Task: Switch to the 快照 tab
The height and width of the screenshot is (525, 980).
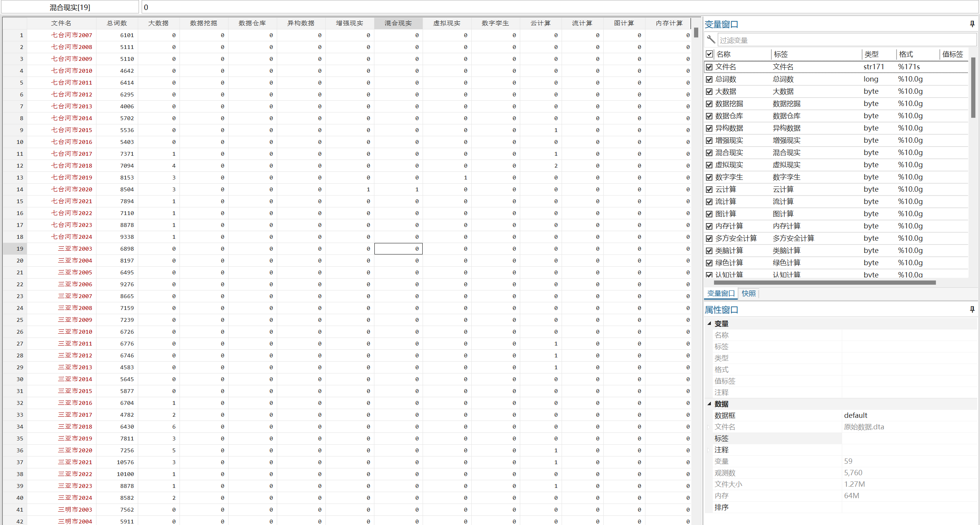Action: (x=748, y=293)
